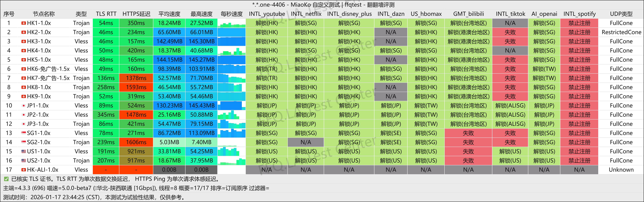Click the Singapore flag beside SG2-1.0x
This screenshot has width=644, height=202.
pos(24,142)
